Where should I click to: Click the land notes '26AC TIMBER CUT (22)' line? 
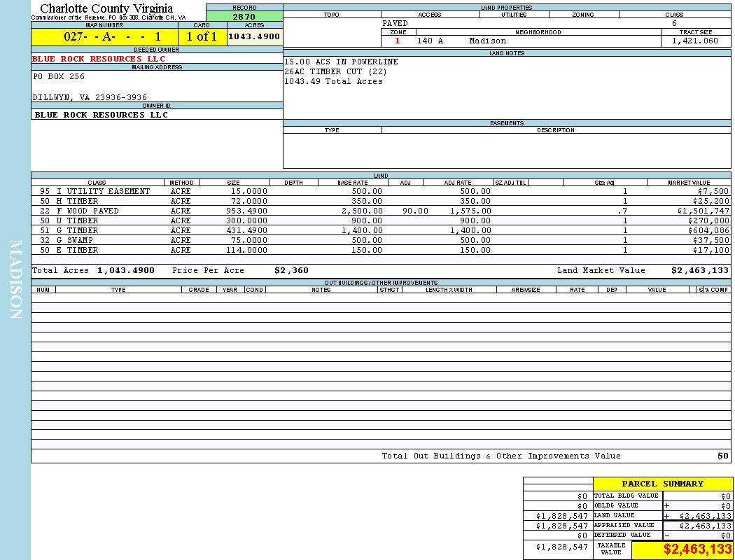click(x=335, y=71)
